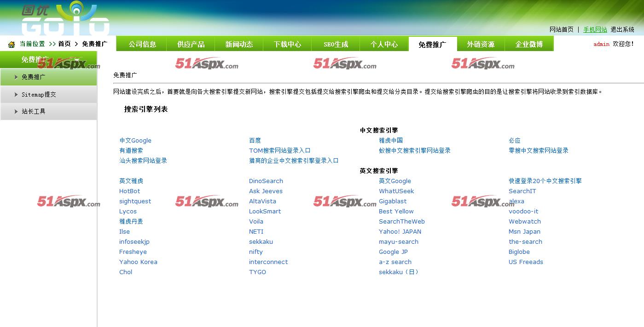The width and height of the screenshot is (644, 327).
Task: Open the AltaVista link
Action: [262, 201]
